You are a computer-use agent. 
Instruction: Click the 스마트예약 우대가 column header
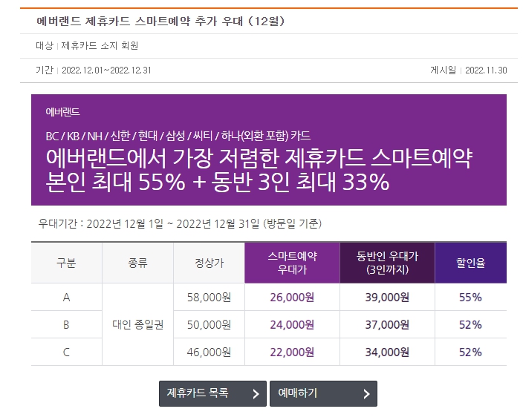click(292, 263)
